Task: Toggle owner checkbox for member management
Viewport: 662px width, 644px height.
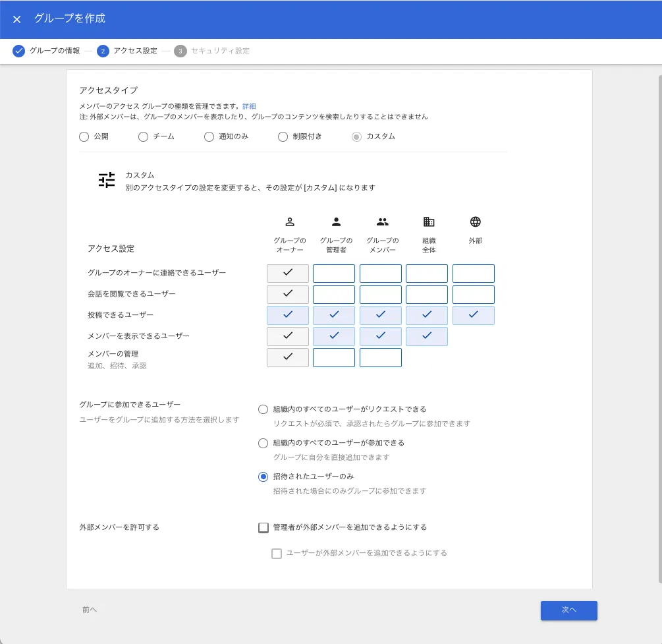Action: (287, 358)
